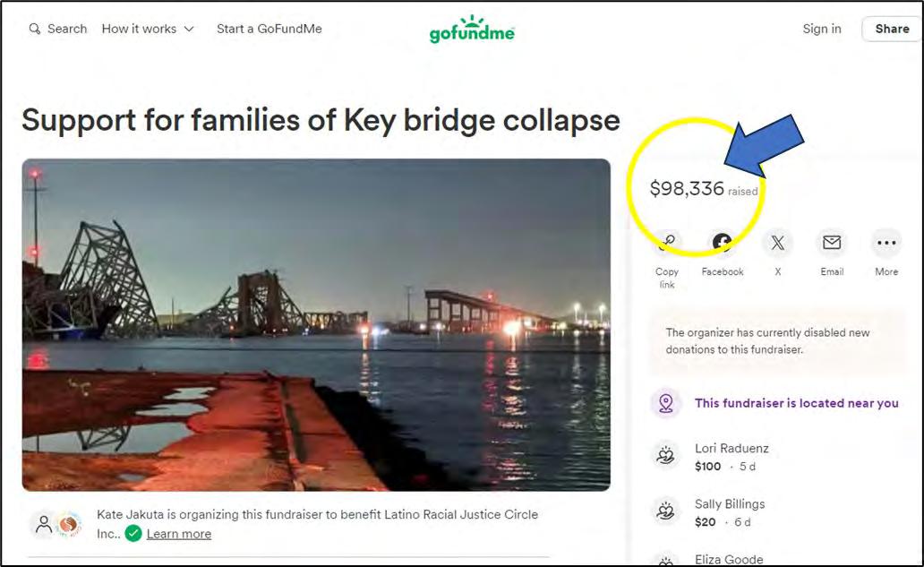Viewport: 924px width, 567px height.
Task: Click the search magnifier icon
Action: (x=35, y=29)
